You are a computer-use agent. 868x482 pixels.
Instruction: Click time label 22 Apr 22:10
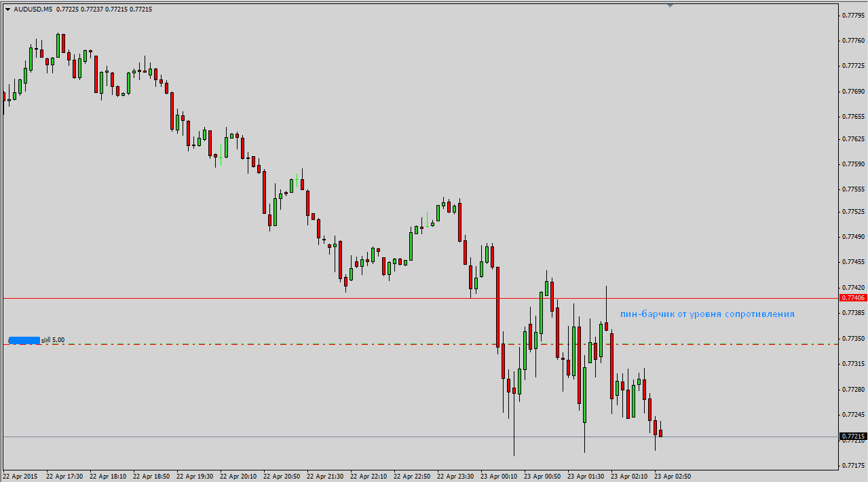click(x=369, y=477)
